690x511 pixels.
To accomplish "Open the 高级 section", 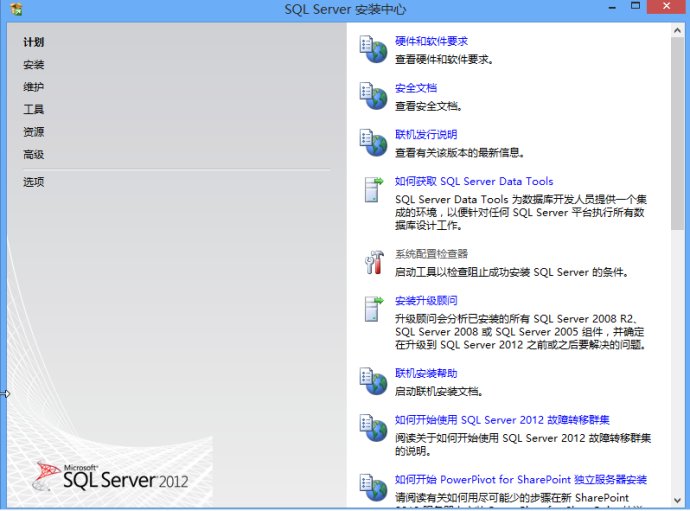I will 34,155.
